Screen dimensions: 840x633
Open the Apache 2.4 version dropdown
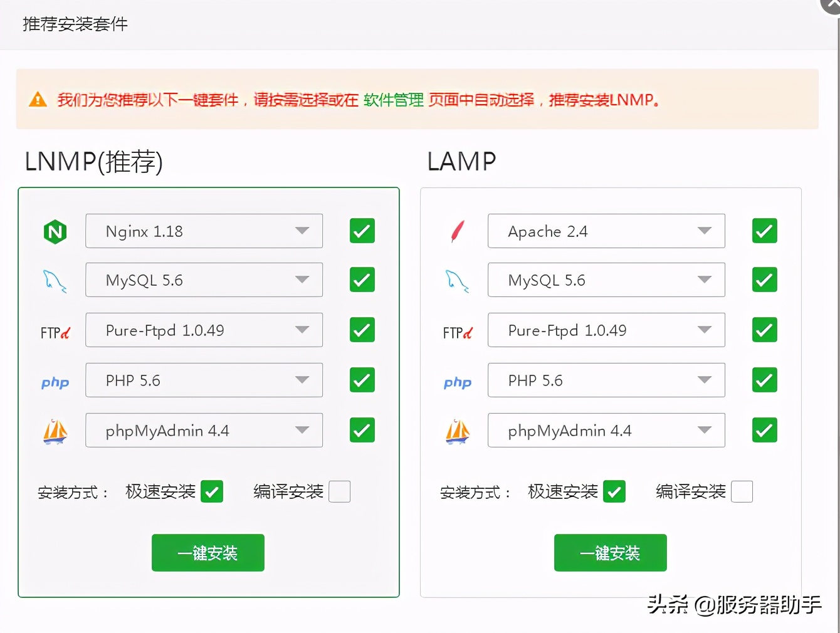607,231
